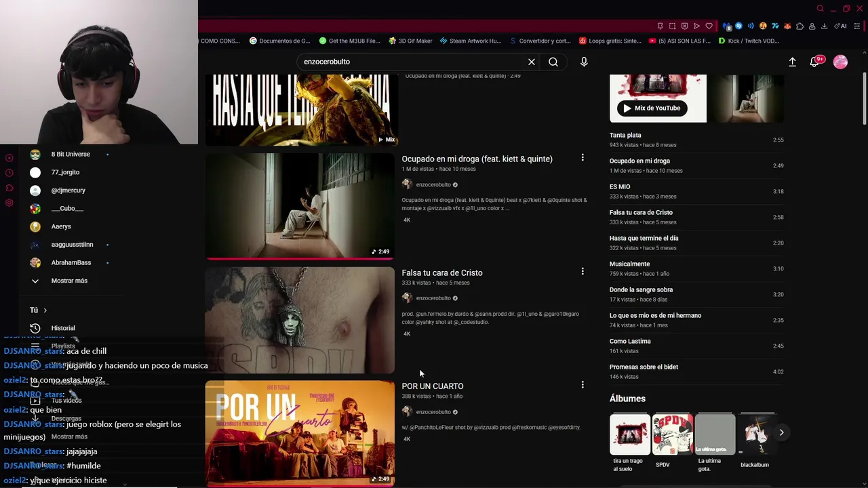The width and height of the screenshot is (868, 488).
Task: Open the Steam Artwork Hu... bookmark
Action: tap(470, 41)
